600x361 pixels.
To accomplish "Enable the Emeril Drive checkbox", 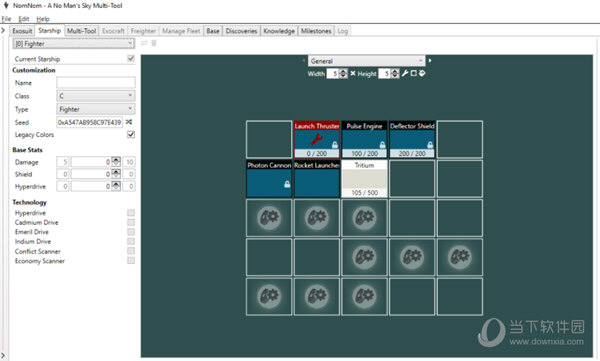I will pyautogui.click(x=131, y=232).
